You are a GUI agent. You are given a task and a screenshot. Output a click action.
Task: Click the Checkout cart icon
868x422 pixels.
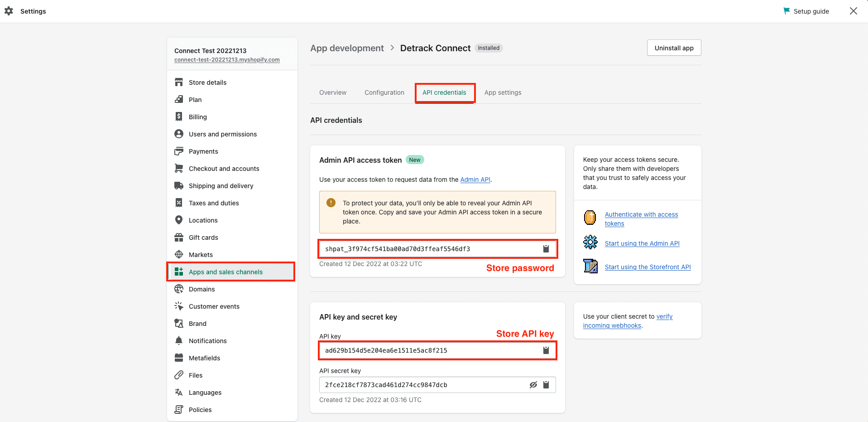click(179, 169)
